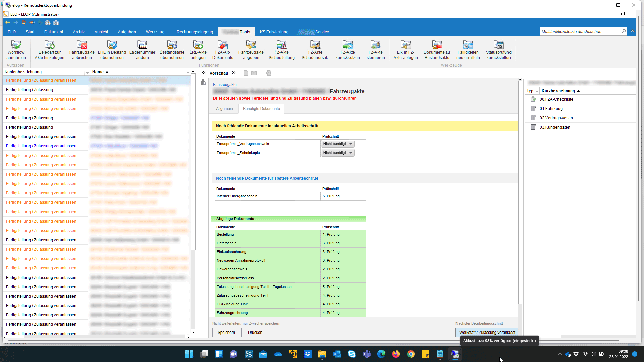Open the Dokument ribbon tab

[x=54, y=32]
